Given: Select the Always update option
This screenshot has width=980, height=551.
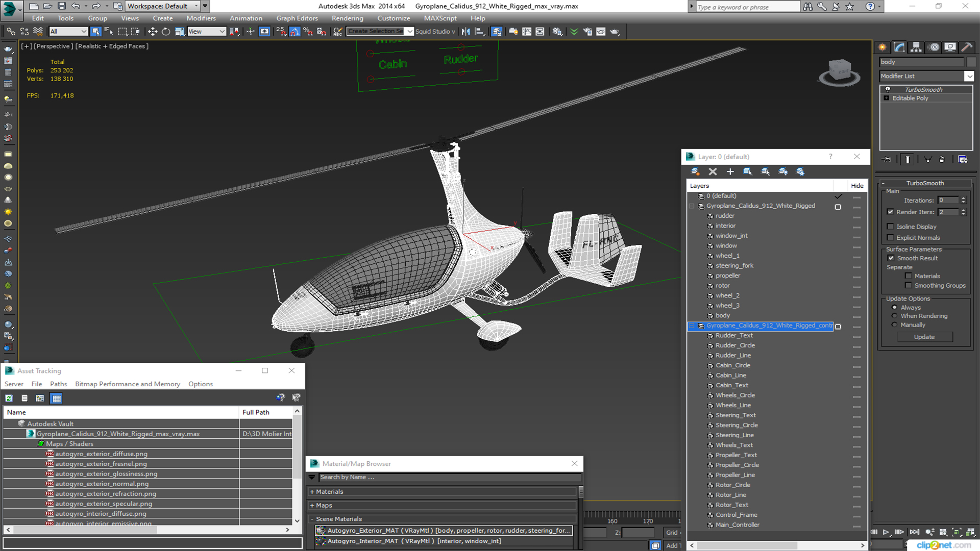Looking at the screenshot, I should coord(894,308).
